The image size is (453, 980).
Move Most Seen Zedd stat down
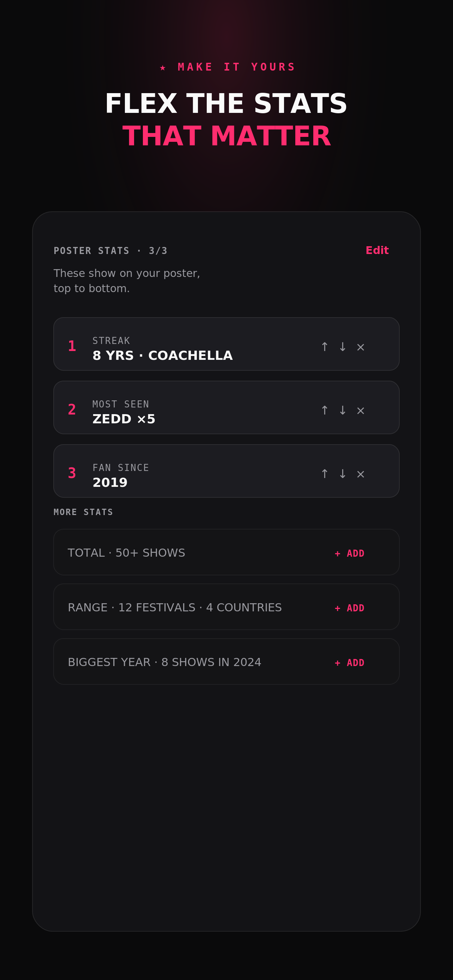coord(342,410)
